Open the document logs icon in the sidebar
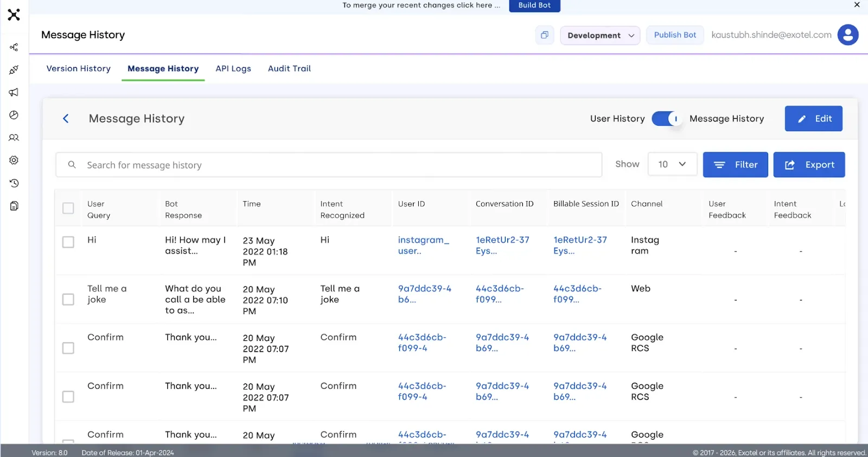The height and width of the screenshot is (457, 868). pos(14,205)
